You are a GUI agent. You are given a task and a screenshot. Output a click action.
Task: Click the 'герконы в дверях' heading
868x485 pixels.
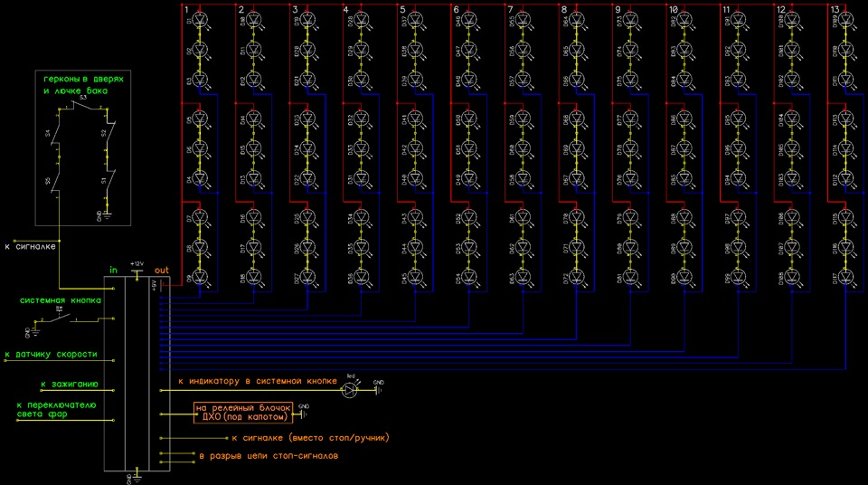(83, 79)
